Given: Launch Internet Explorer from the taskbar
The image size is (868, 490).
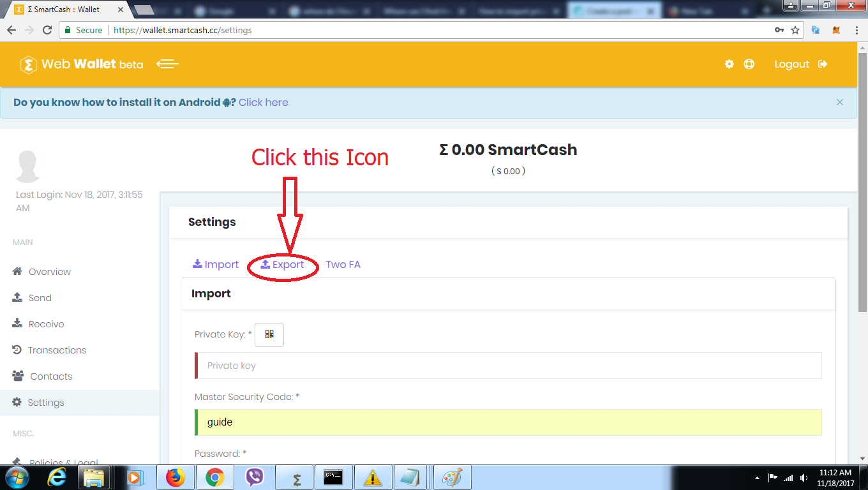Looking at the screenshot, I should click(x=57, y=477).
